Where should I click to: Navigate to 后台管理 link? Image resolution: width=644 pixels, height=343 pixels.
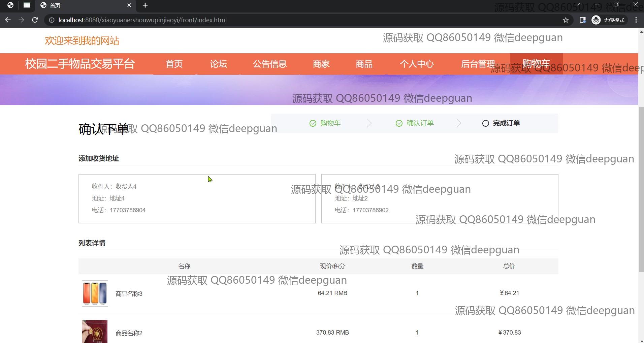tap(478, 64)
